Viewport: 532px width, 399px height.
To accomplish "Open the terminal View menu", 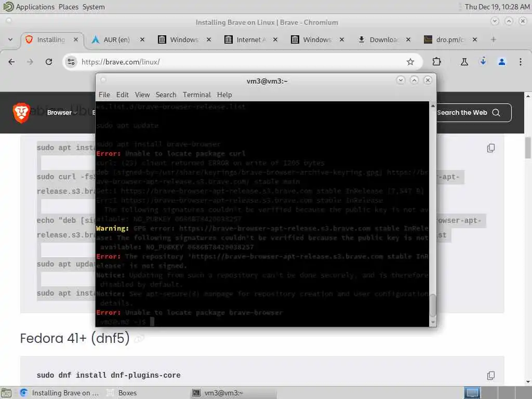I will pos(142,95).
